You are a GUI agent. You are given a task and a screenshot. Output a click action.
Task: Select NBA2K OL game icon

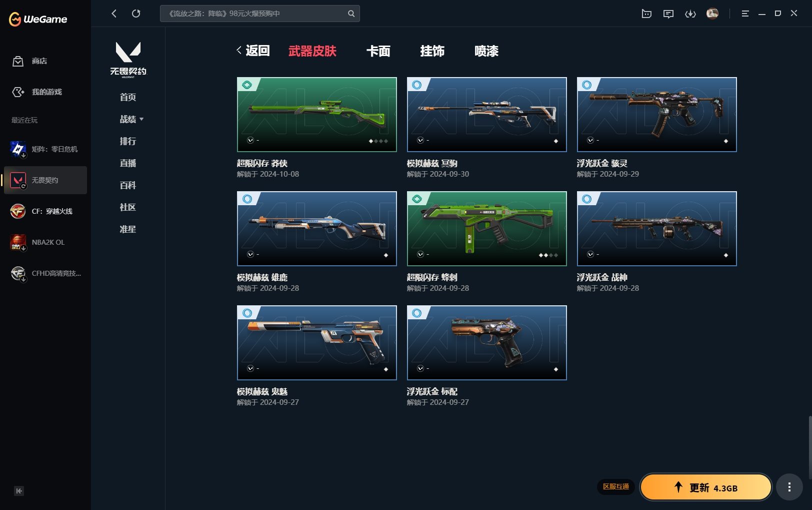tap(18, 242)
